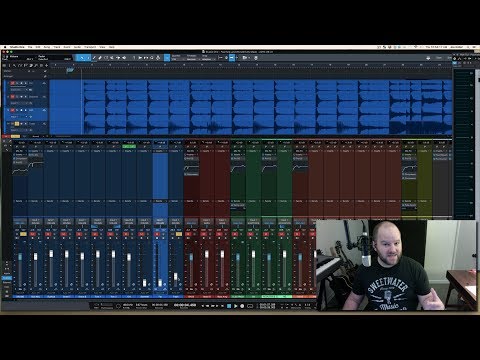
Task: Open the EQ thumbnail on the yellow channel
Action: (409, 167)
